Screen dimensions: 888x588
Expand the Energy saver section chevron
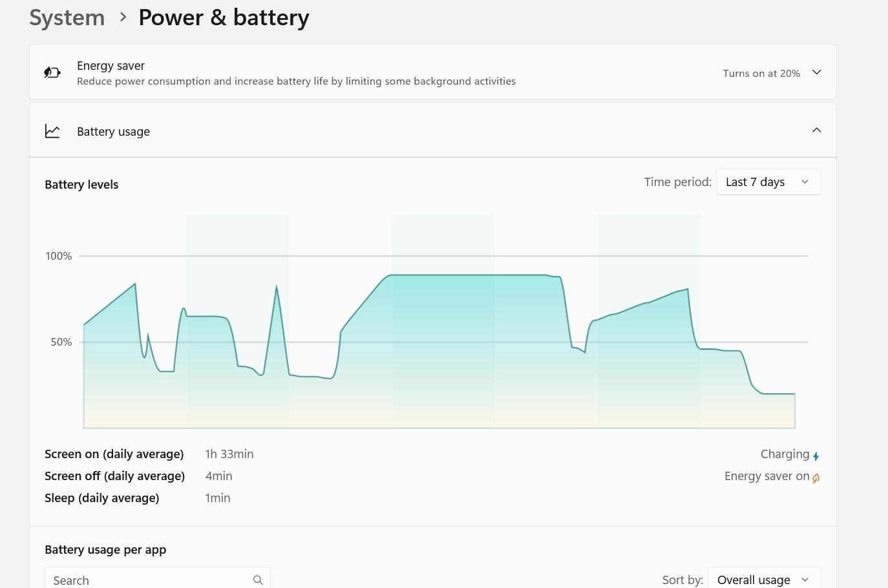point(817,72)
